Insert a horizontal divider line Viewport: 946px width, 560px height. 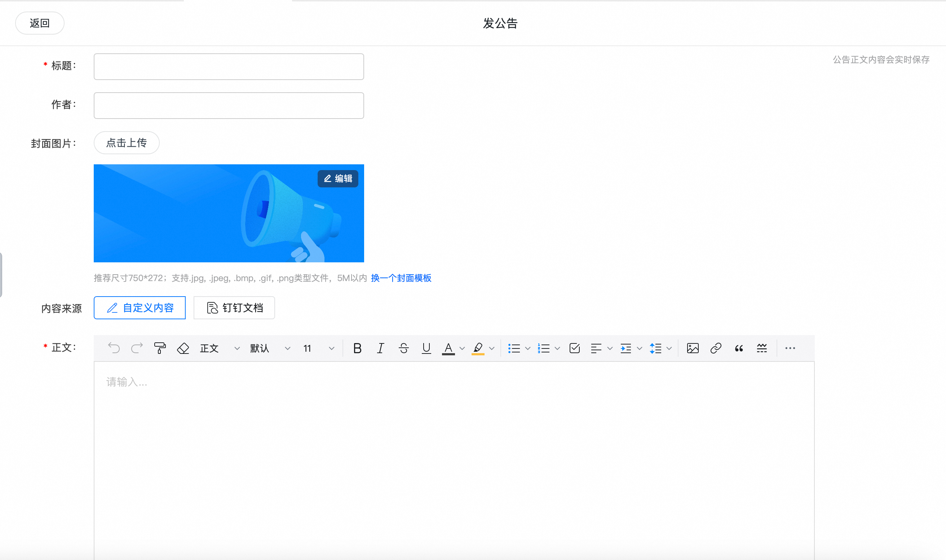coord(762,348)
